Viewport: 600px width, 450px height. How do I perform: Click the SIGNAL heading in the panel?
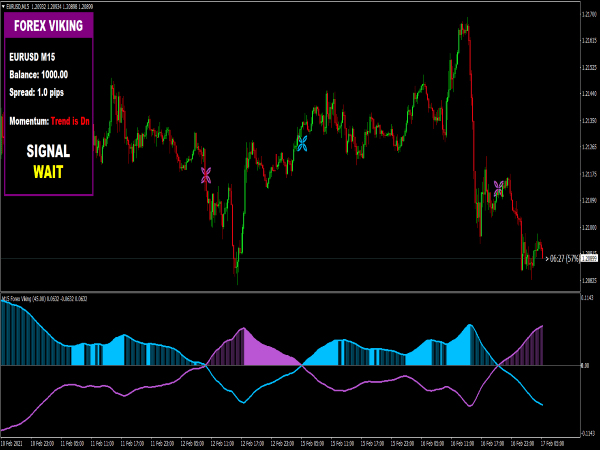[x=48, y=151]
